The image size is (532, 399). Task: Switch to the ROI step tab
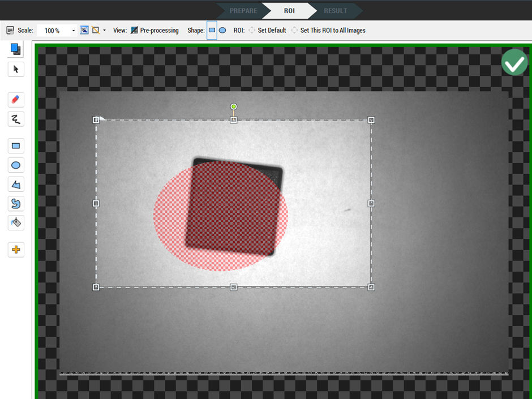[289, 11]
